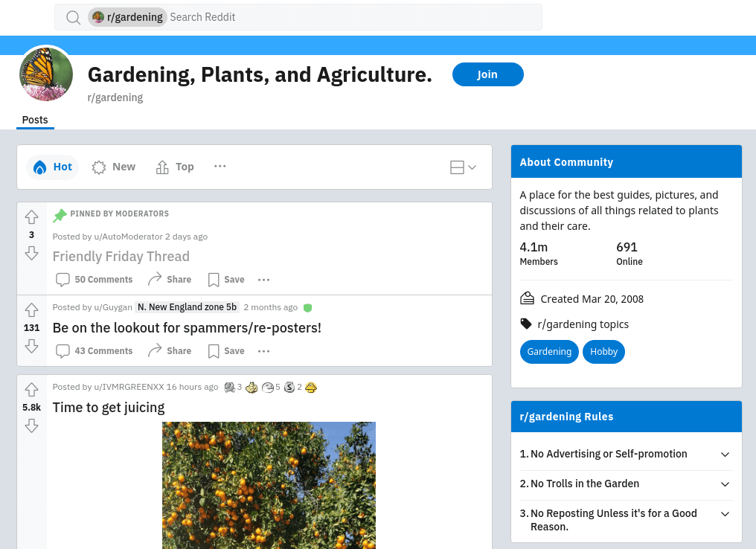Sort posts by New

point(114,167)
